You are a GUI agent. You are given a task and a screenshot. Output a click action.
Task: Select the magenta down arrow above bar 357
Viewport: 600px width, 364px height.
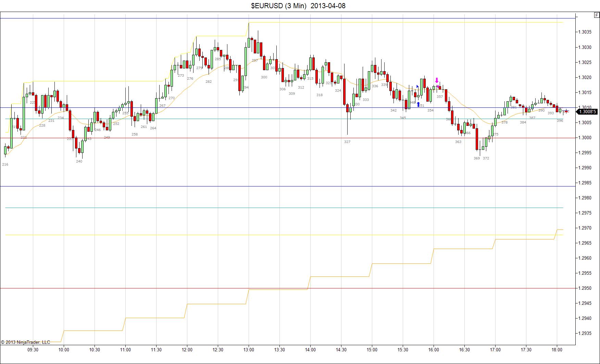point(437,80)
